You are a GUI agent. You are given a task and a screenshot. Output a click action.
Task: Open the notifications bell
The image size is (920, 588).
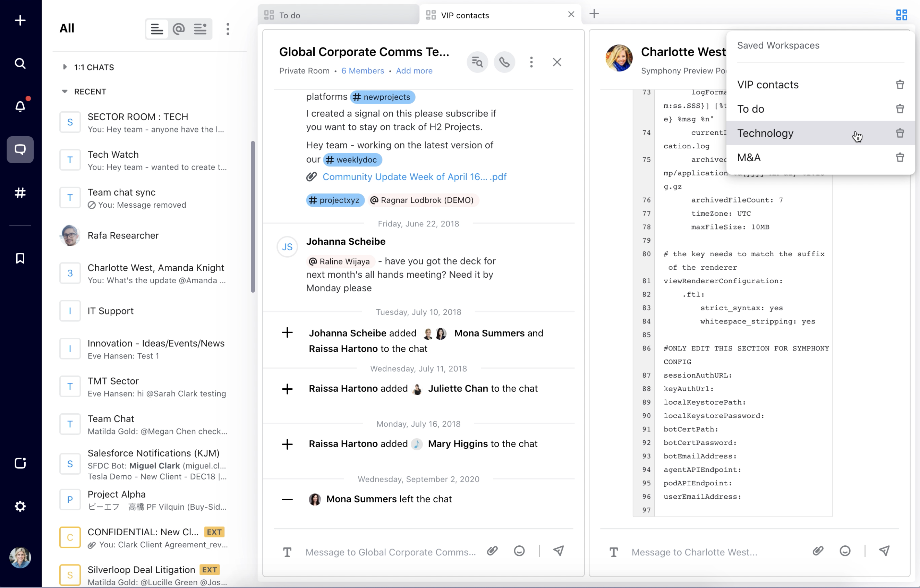point(19,106)
